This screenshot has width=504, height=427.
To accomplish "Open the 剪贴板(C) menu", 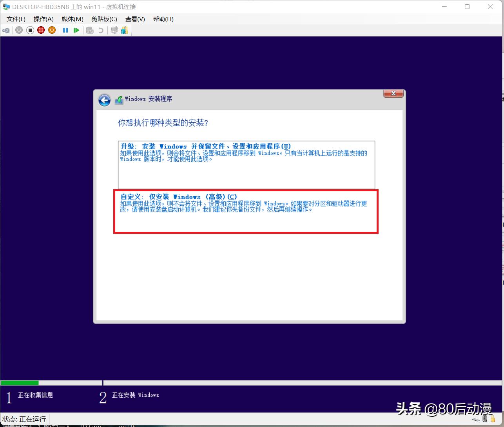I will (104, 19).
